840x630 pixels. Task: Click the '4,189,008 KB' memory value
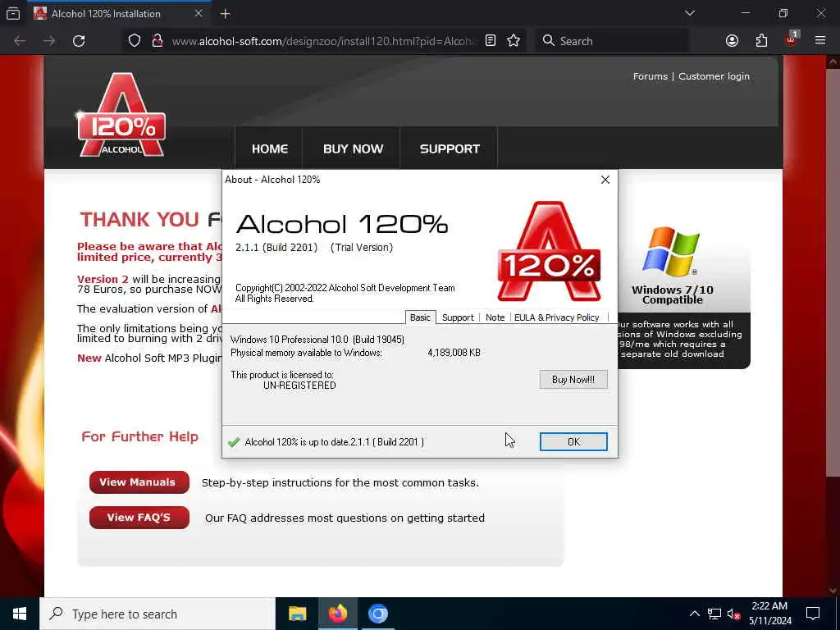coord(454,353)
